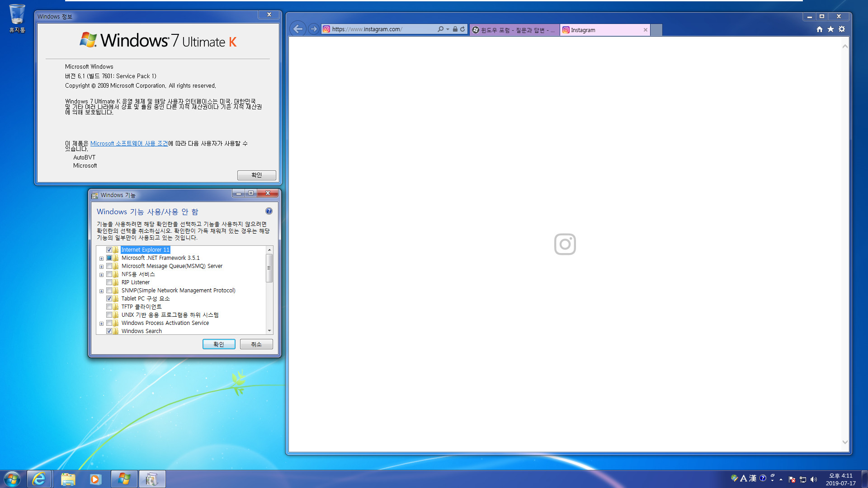Image resolution: width=868 pixels, height=488 pixels.
Task: Click the Instagram favicon in address bar
Action: click(326, 29)
